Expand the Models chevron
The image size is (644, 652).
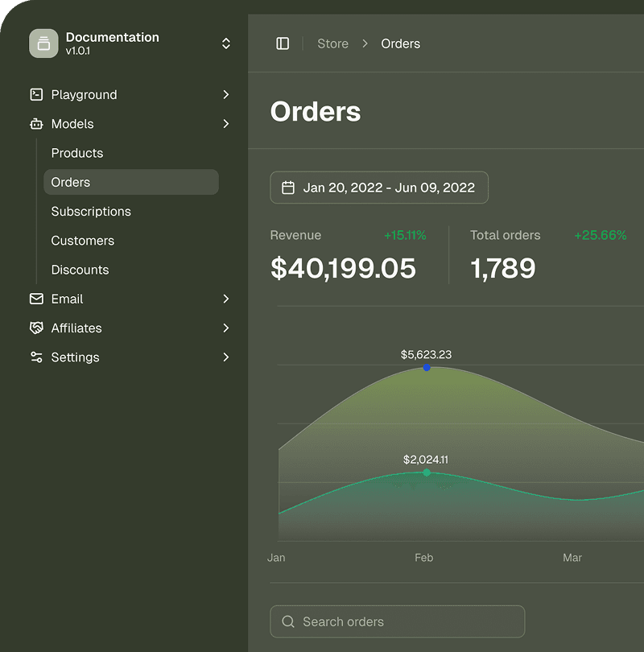[225, 123]
